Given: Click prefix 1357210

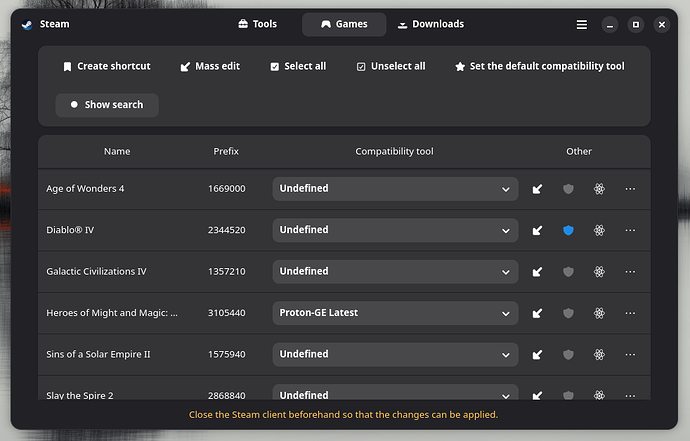Looking at the screenshot, I should click(227, 271).
